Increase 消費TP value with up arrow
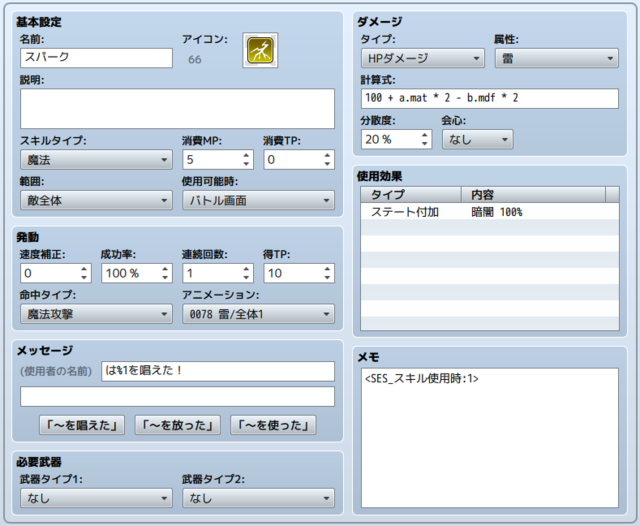Screen dimensions: 640x526 pos(327,155)
